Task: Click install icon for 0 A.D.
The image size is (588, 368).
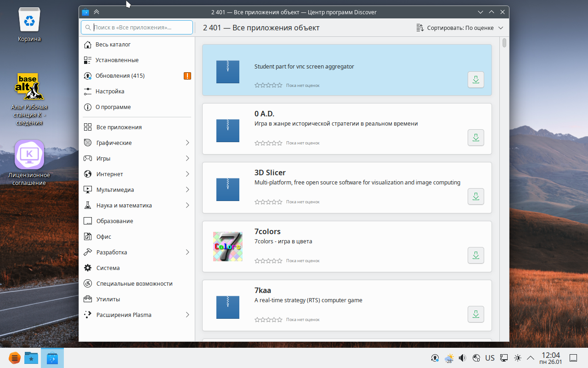Action: click(x=475, y=138)
